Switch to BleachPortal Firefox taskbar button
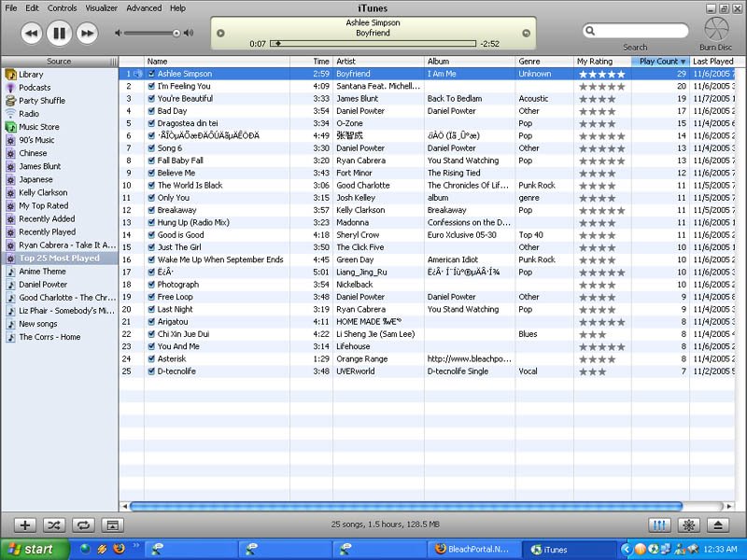This screenshot has width=747, height=560. click(473, 550)
